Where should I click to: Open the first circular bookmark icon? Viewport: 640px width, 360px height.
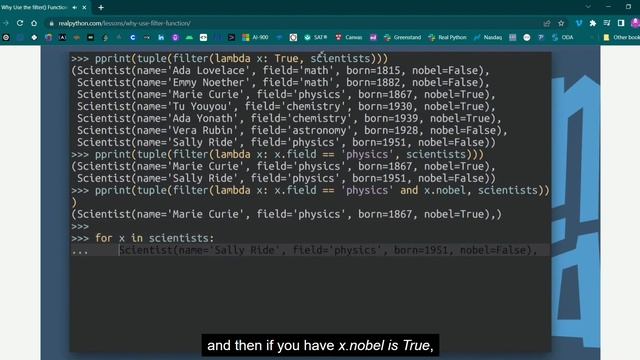click(6, 37)
